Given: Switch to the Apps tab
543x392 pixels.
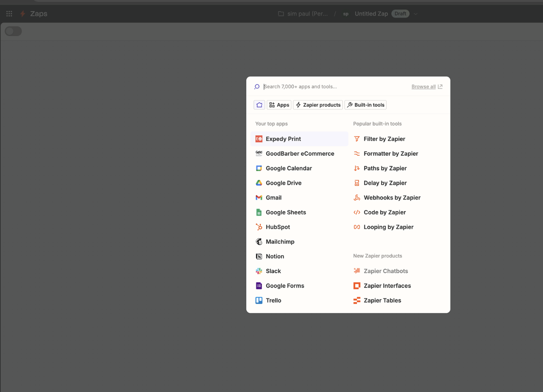Looking at the screenshot, I should [279, 105].
